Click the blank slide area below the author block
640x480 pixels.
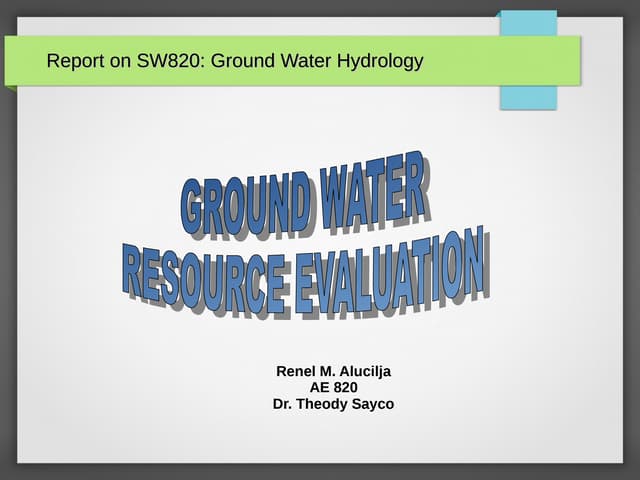(x=333, y=440)
